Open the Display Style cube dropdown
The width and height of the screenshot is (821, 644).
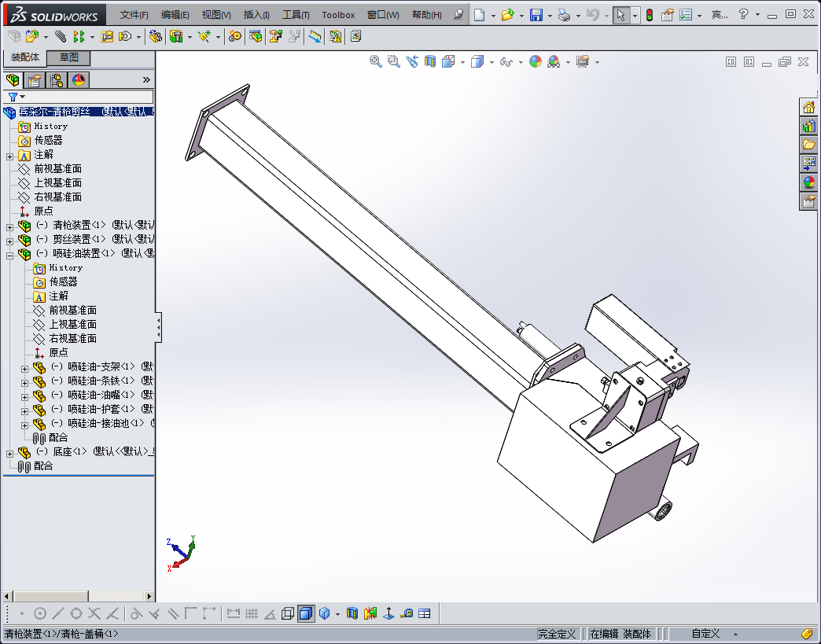[x=491, y=62]
